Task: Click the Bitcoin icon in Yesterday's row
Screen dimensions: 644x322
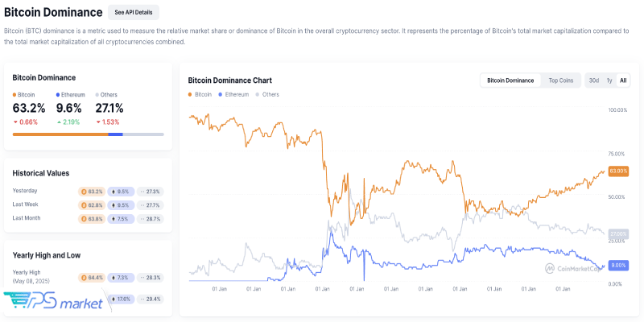Action: (84, 192)
